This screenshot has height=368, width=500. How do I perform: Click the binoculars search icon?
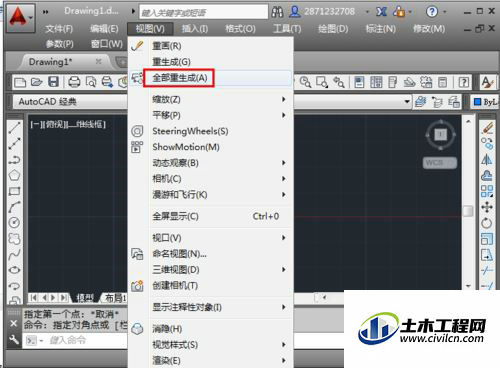pos(277,12)
